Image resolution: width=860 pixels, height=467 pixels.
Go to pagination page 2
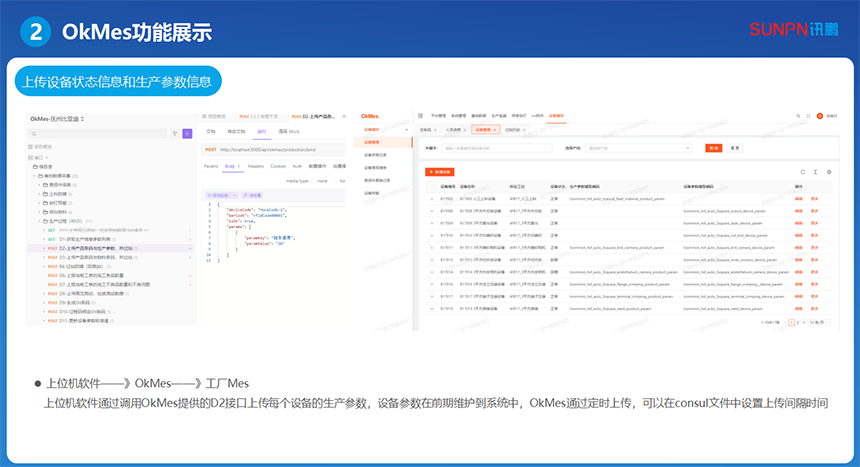tap(798, 323)
